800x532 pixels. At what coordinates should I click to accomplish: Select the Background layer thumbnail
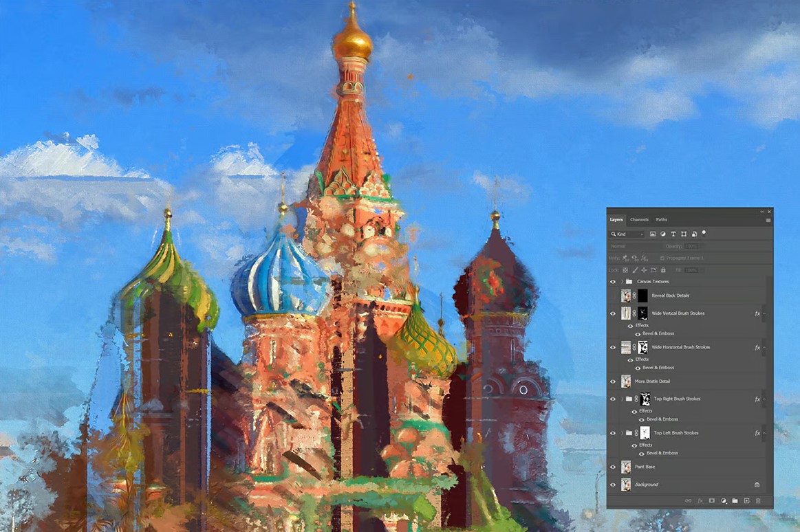tap(626, 485)
